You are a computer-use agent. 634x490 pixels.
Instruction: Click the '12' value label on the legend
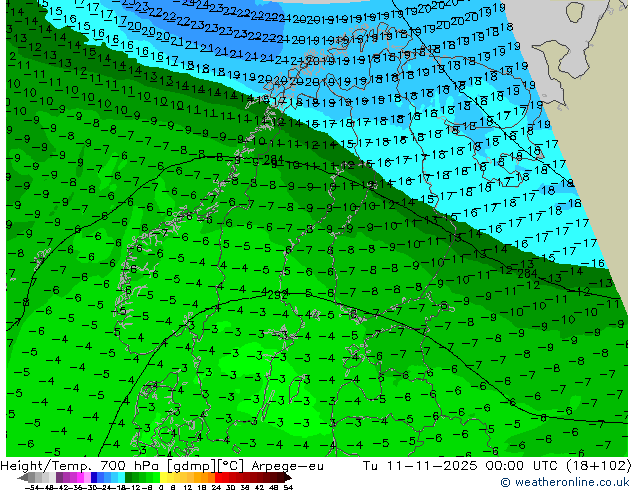coord(188,488)
